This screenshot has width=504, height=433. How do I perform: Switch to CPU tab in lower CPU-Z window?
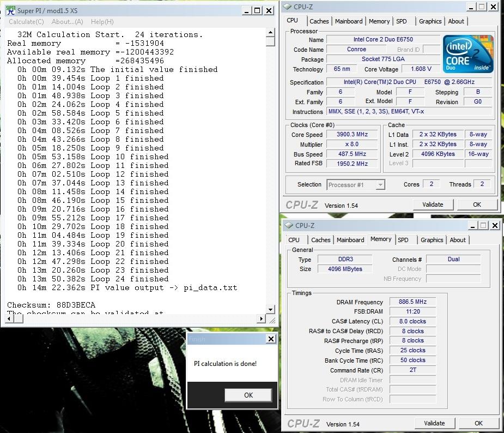(x=294, y=240)
